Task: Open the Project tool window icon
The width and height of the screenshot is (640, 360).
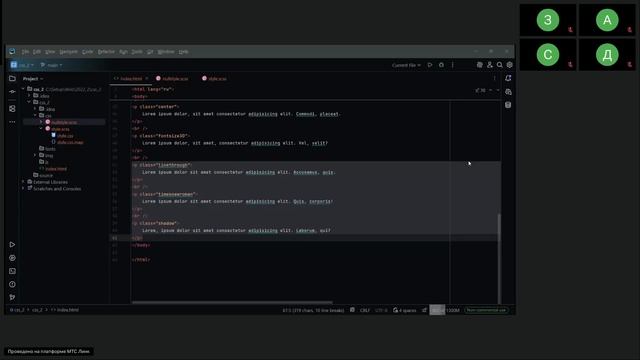Action: (12, 78)
